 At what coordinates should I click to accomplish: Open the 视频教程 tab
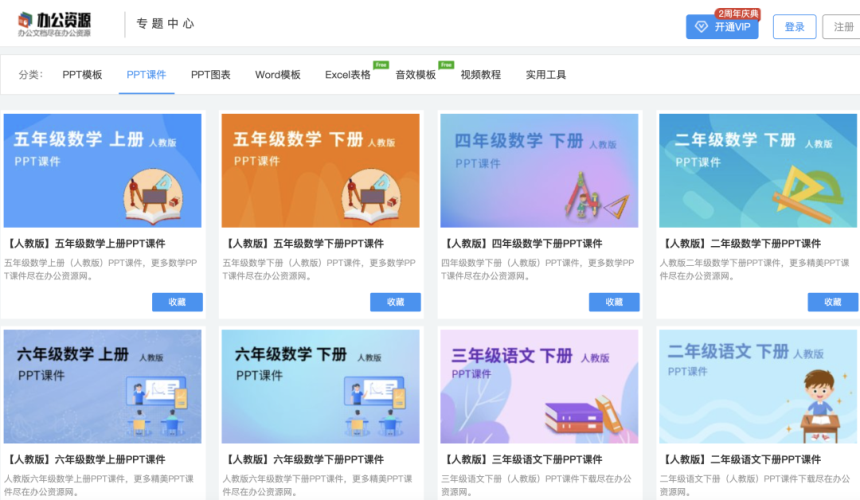click(x=481, y=75)
